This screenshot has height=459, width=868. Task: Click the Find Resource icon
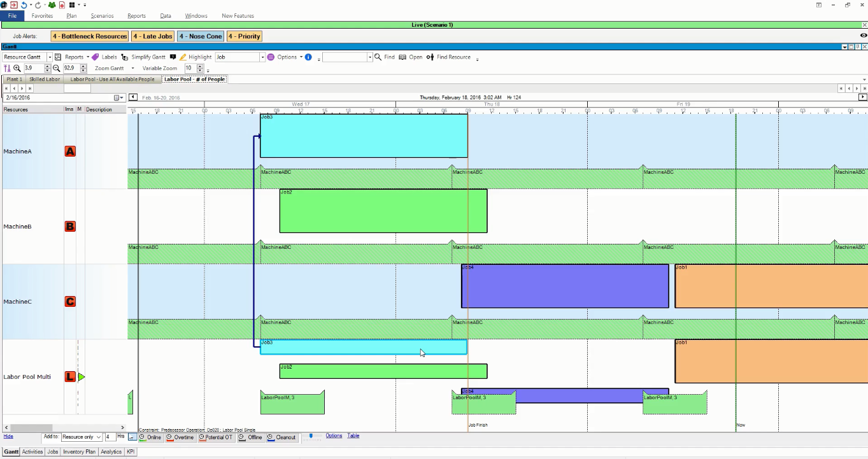430,57
